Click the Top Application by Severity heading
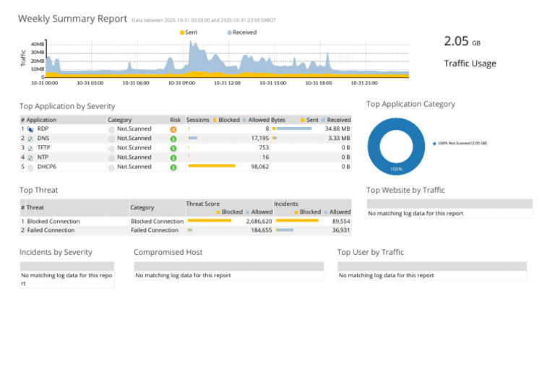The width and height of the screenshot is (555, 392). (67, 106)
